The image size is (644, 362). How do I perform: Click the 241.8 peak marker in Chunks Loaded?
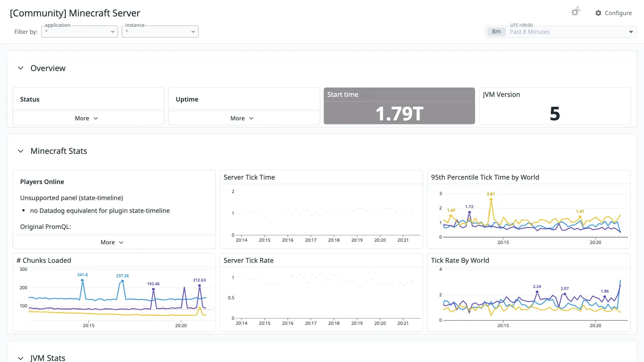tap(82, 280)
